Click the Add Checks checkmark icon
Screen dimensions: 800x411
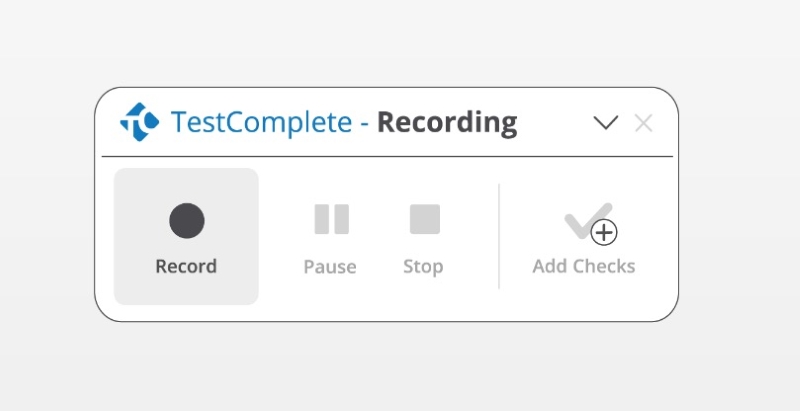pyautogui.click(x=587, y=220)
